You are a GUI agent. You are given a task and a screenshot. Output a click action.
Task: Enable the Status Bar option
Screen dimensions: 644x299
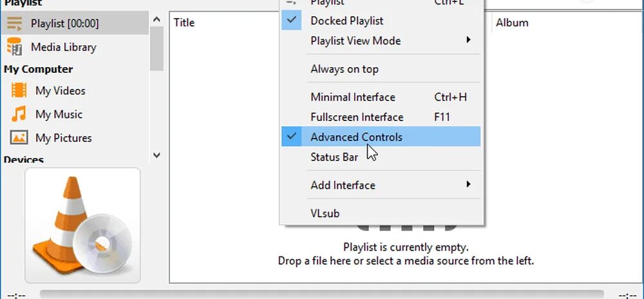click(x=334, y=157)
